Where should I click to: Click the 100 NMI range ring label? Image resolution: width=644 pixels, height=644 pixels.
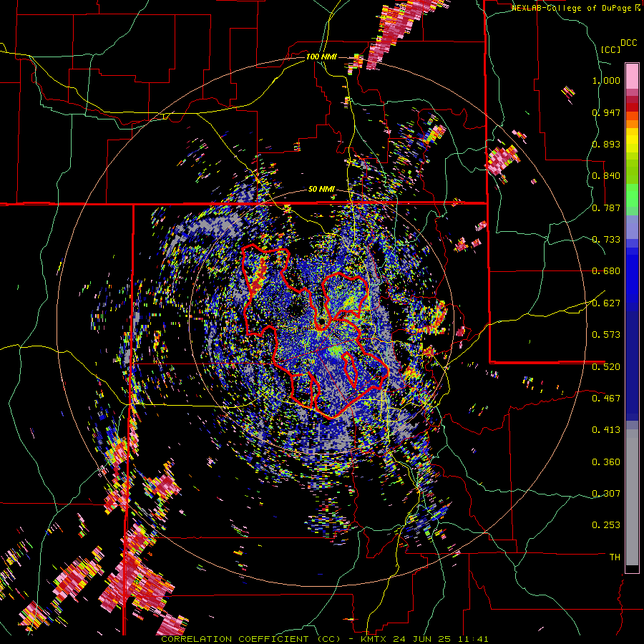tap(321, 57)
